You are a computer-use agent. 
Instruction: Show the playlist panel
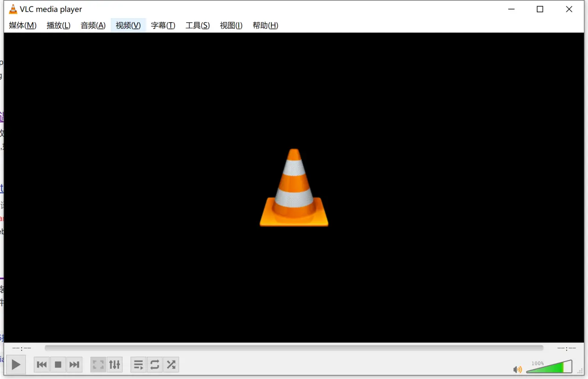139,365
